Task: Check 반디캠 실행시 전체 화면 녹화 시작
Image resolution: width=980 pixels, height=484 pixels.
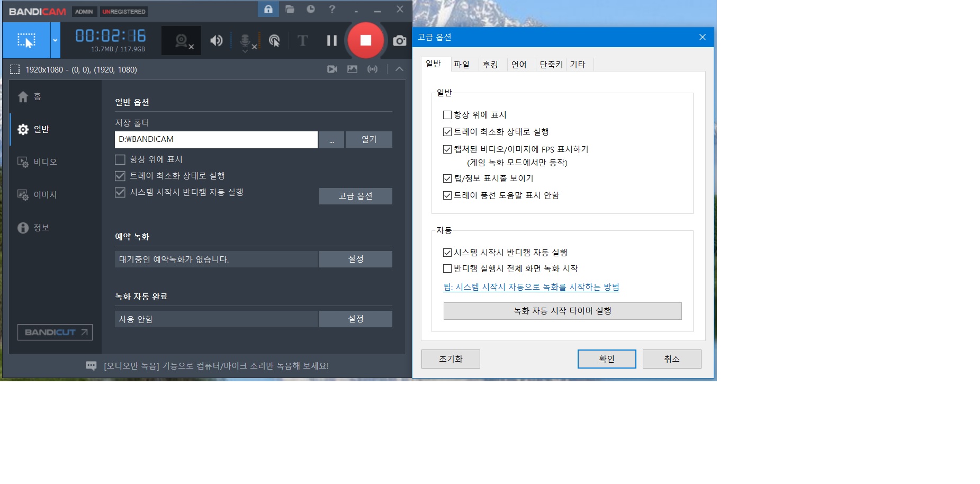Action: (x=447, y=268)
